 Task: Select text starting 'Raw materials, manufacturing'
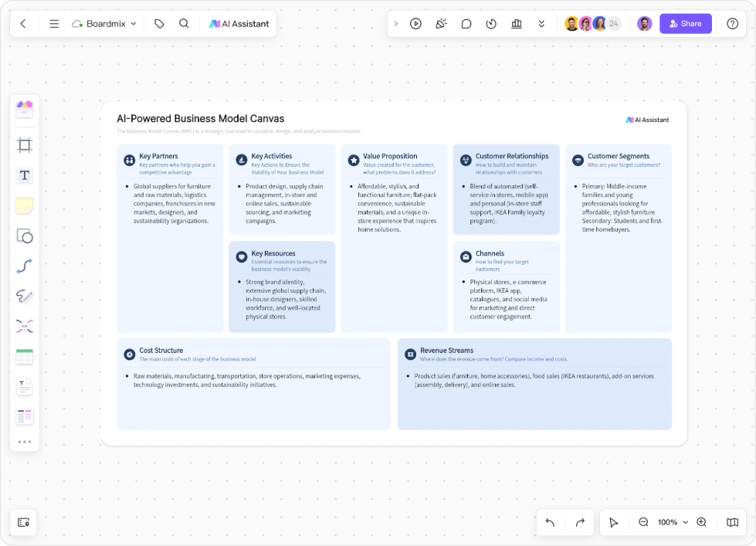[x=247, y=380]
